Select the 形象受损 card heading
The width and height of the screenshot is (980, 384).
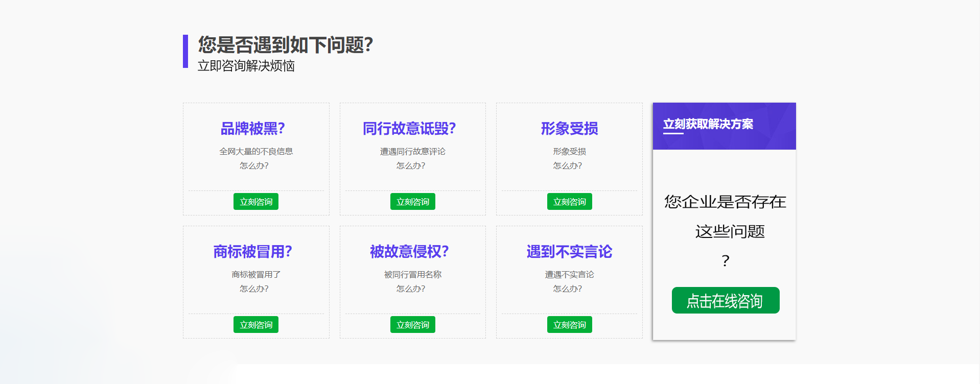569,129
